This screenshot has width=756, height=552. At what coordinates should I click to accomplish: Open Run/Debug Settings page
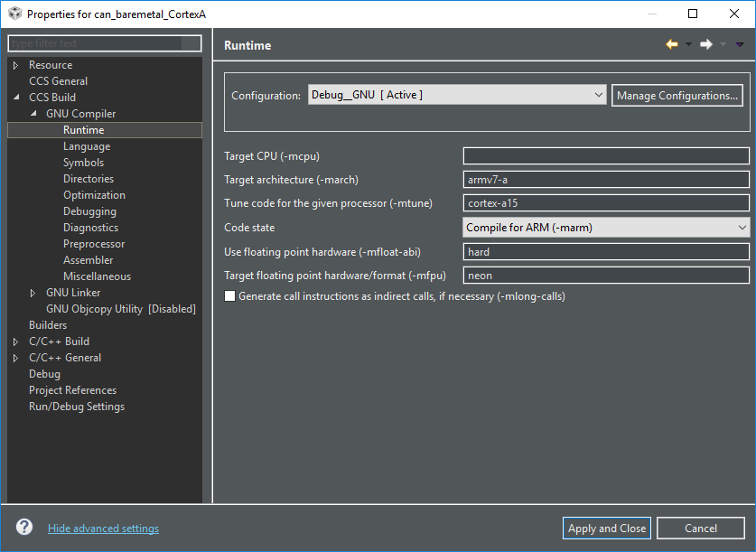(77, 407)
